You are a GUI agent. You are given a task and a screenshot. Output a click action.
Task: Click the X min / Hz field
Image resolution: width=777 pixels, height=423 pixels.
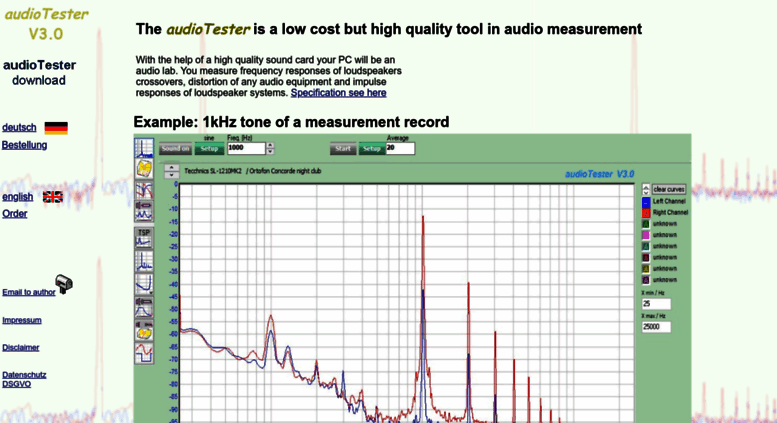[656, 304]
